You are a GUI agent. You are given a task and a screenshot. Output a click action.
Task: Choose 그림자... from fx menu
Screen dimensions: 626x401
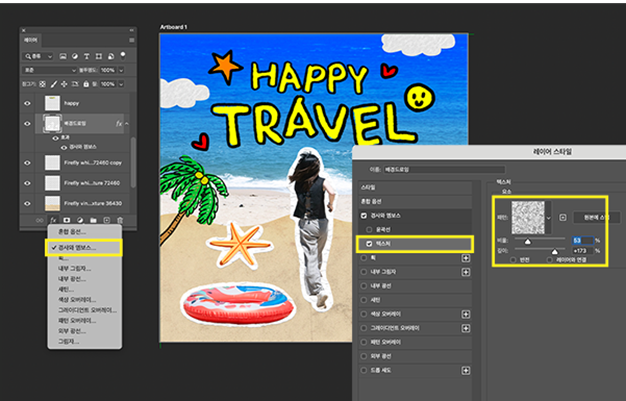69,341
